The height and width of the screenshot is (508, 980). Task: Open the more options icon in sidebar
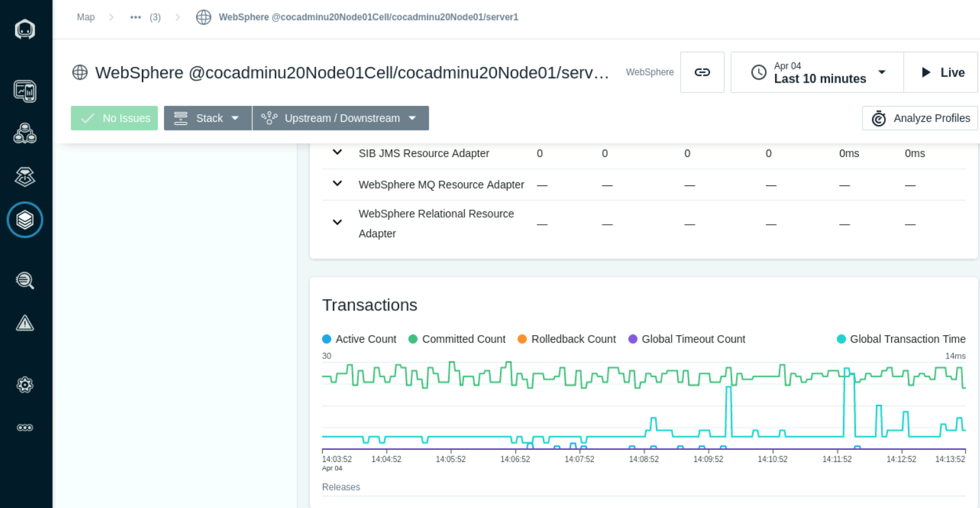pos(25,427)
